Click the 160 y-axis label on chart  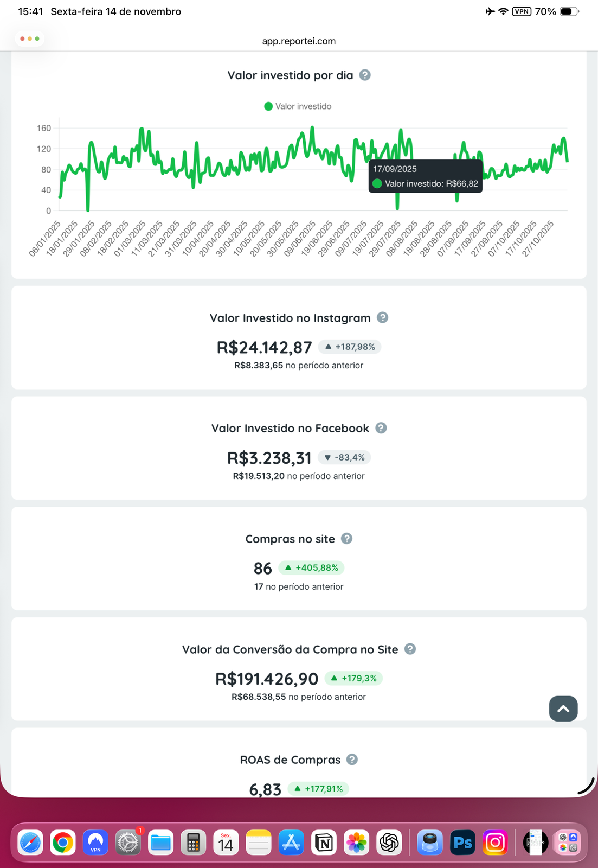pyautogui.click(x=44, y=128)
